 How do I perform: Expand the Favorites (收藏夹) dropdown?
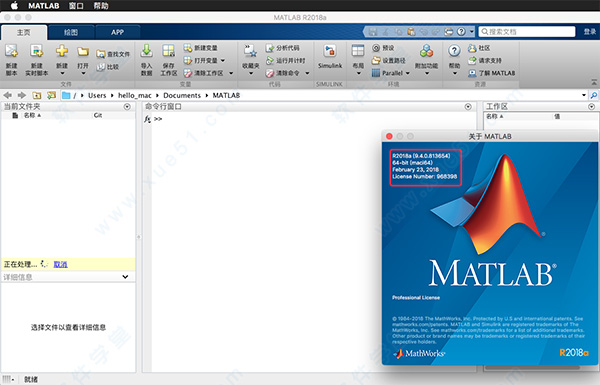[251, 73]
